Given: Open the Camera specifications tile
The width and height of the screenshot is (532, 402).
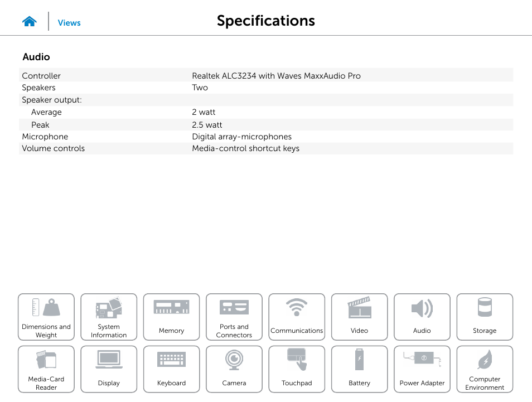Looking at the screenshot, I should [x=234, y=369].
